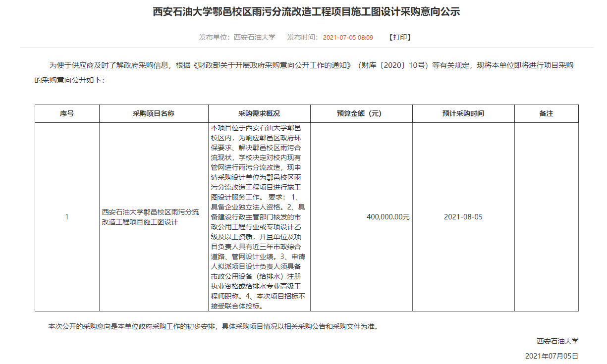
Task: Click the 发布单位 label
Action: tap(216, 37)
